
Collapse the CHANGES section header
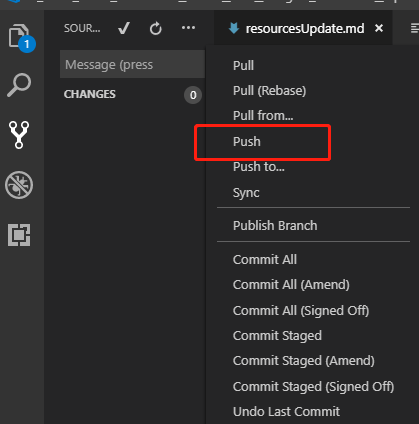coord(90,94)
